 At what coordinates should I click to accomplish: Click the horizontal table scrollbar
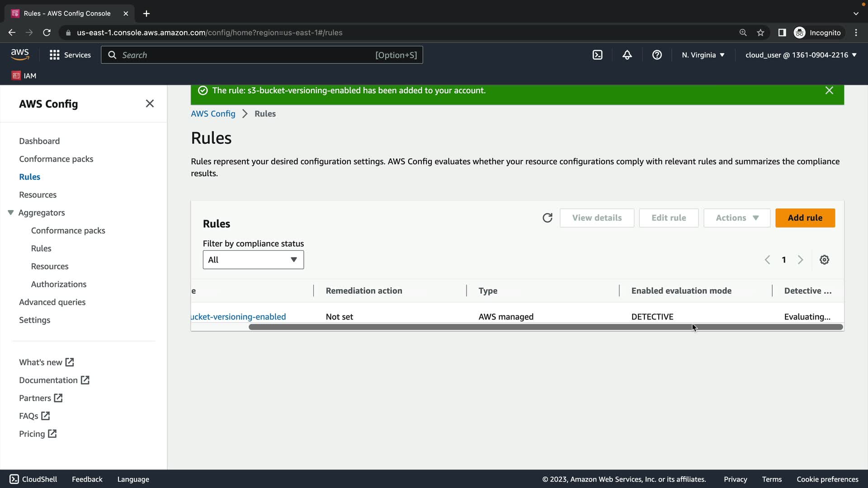[545, 327]
